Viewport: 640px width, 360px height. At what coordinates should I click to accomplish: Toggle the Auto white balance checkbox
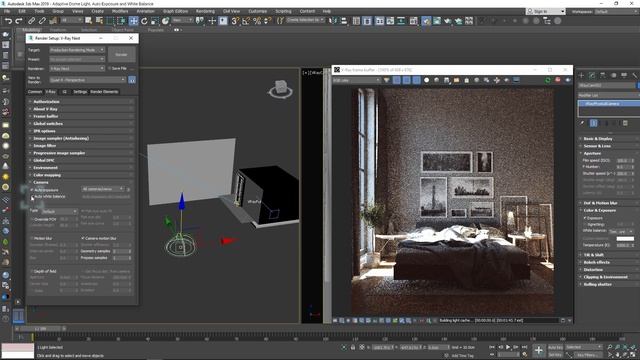tap(32, 197)
